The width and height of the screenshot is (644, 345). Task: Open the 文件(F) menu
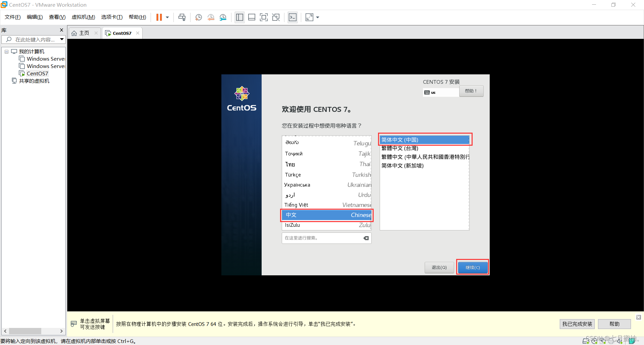[x=13, y=17]
